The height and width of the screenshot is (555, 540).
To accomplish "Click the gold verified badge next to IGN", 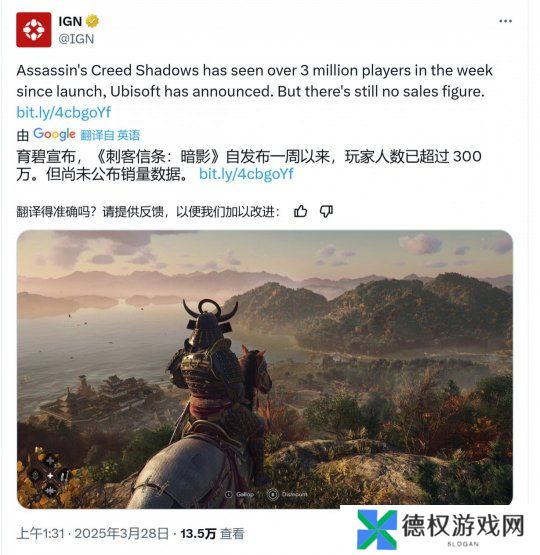I will coord(92,21).
